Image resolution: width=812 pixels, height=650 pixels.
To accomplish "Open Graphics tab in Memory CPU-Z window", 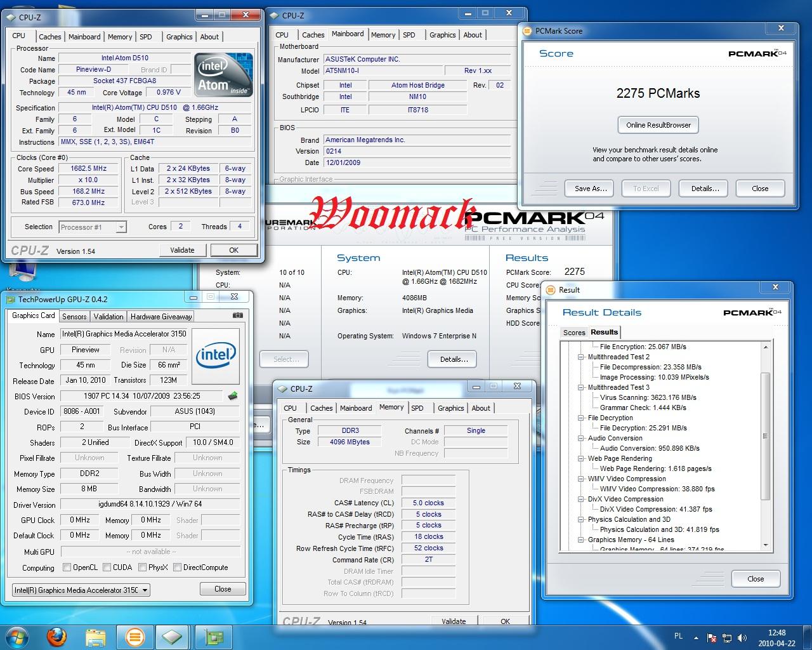I will [x=450, y=408].
